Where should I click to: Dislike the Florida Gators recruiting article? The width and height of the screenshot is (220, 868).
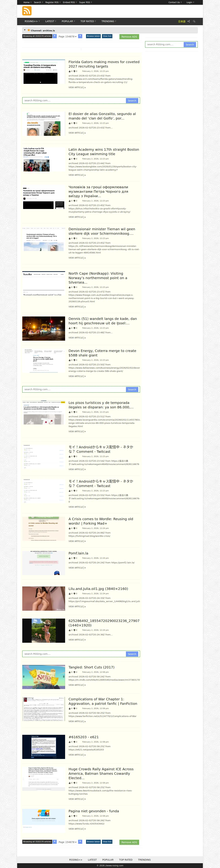coord(75,71)
